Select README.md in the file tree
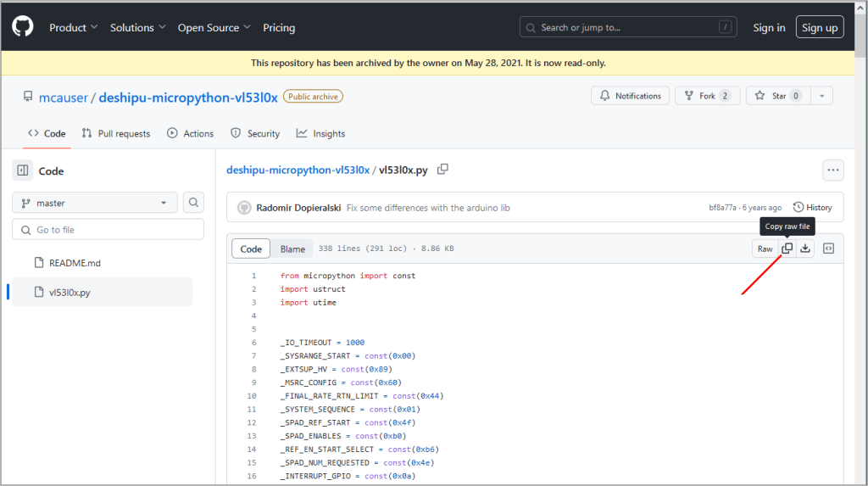Viewport: 868px width, 486px height. 75,263
